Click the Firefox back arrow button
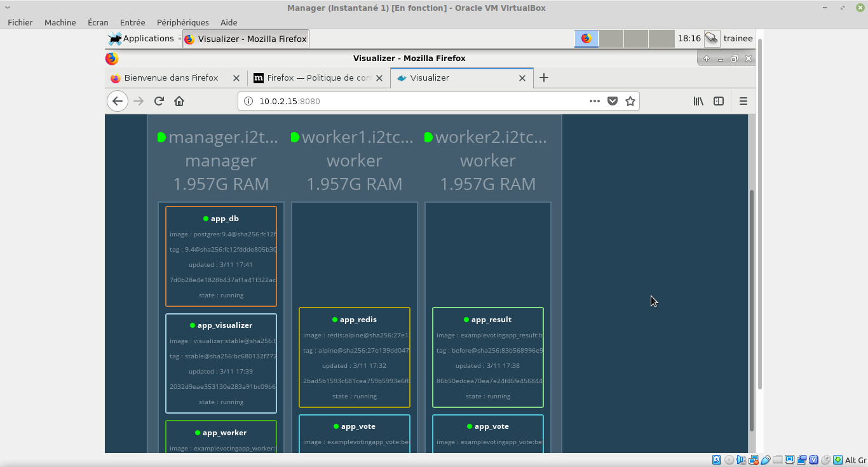 pos(118,101)
